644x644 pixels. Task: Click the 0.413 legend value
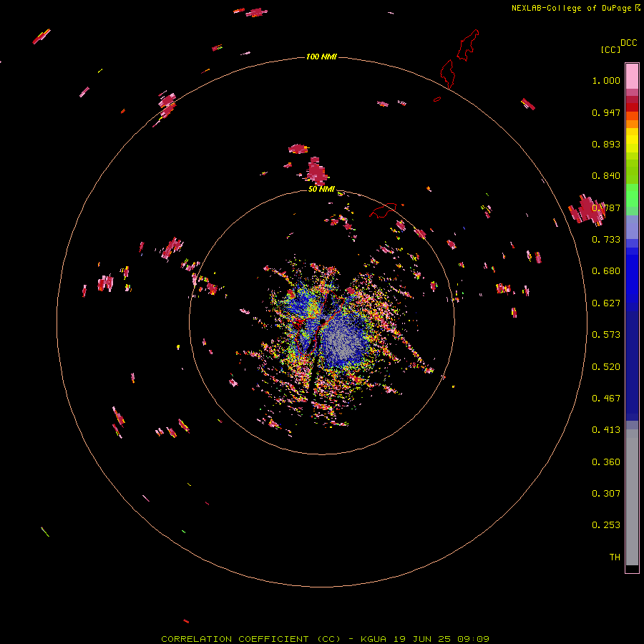(606, 430)
